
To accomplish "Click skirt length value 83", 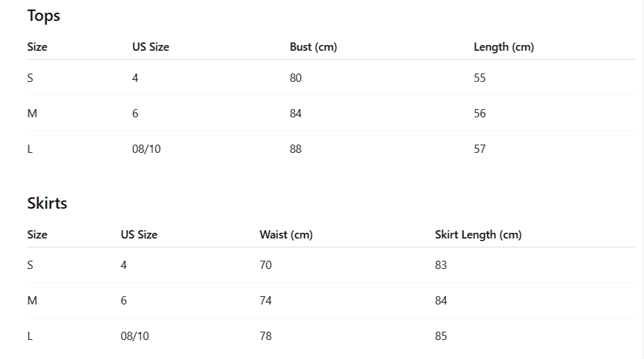I will tap(441, 265).
